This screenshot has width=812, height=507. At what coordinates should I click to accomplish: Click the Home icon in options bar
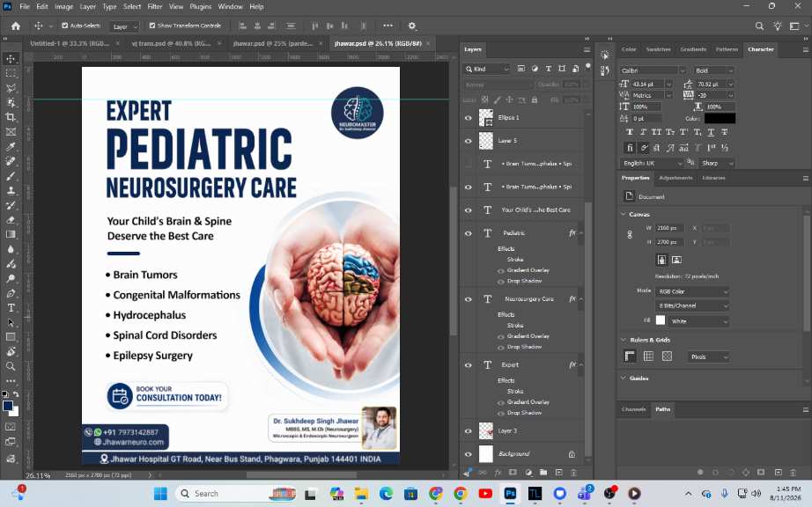16,26
